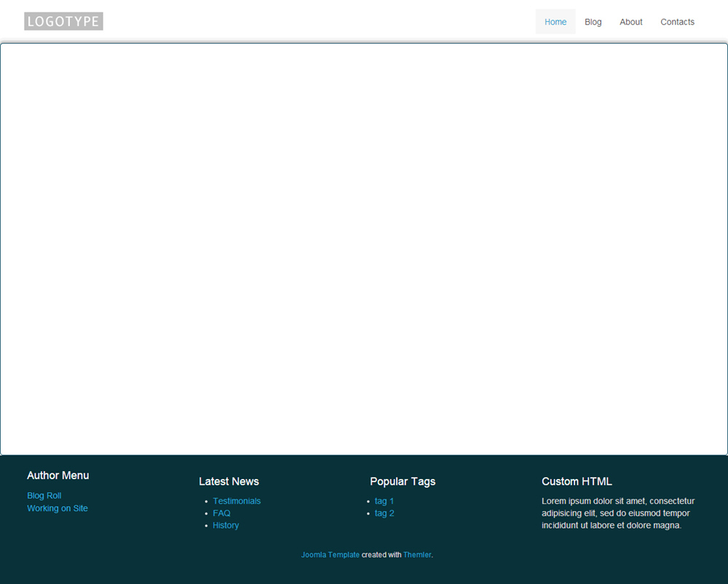Click the Latest News heading
This screenshot has height=584, width=728.
click(229, 481)
